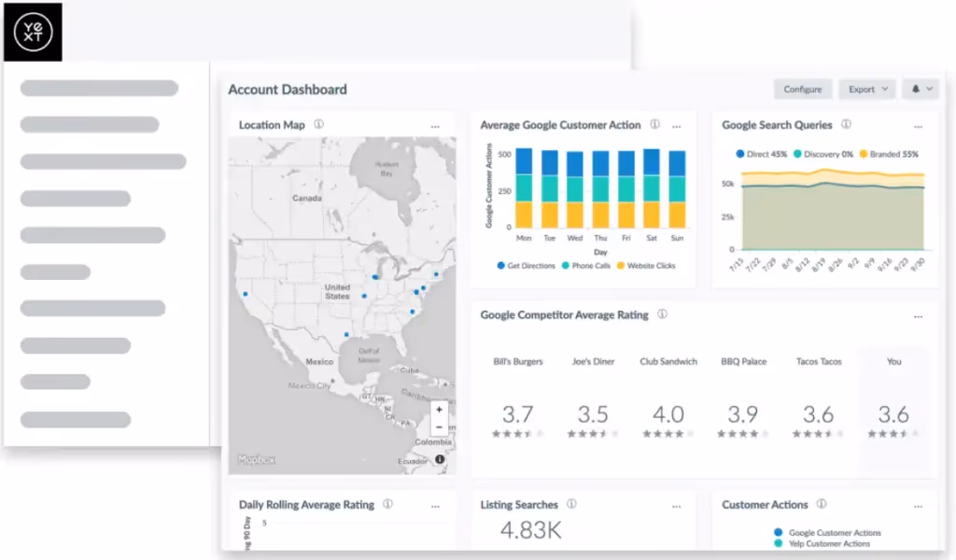Select BBQ Palace rating 3.9
The image size is (956, 560).
point(742,414)
